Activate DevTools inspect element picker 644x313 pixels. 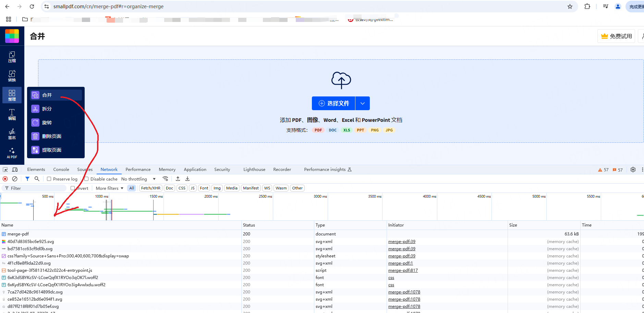coord(5,170)
